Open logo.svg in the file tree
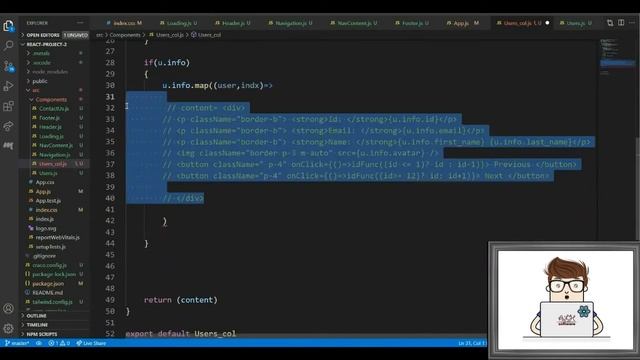This screenshot has height=360, width=640. point(46,228)
